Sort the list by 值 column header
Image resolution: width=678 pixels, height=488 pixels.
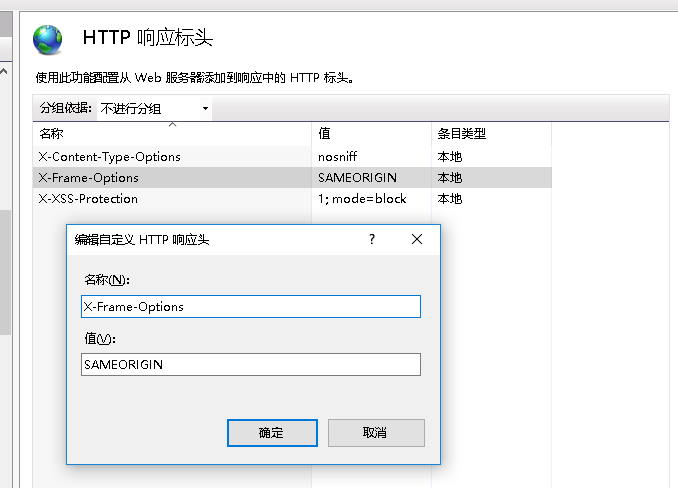[x=324, y=133]
